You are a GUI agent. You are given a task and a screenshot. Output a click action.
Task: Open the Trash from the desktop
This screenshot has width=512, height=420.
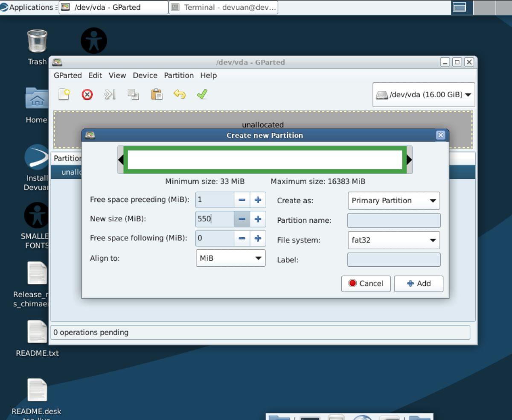pos(37,41)
